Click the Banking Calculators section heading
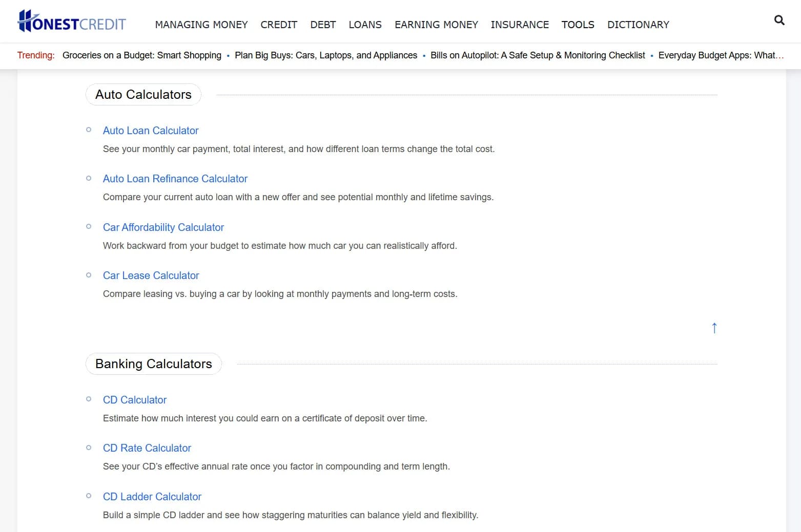 point(154,364)
